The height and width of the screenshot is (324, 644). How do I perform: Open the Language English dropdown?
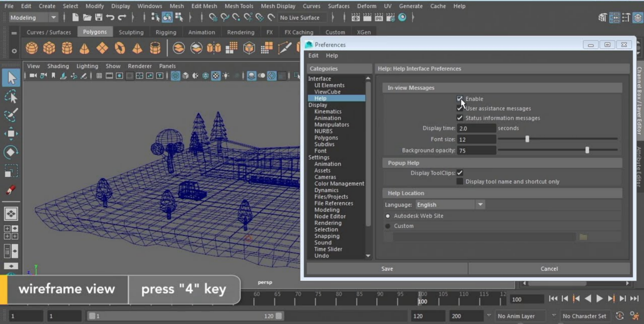(450, 205)
